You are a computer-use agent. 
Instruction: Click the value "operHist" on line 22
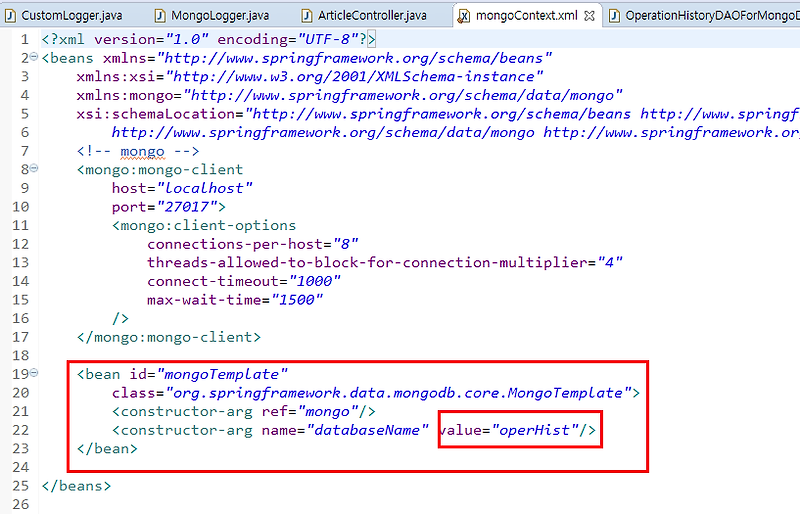535,430
